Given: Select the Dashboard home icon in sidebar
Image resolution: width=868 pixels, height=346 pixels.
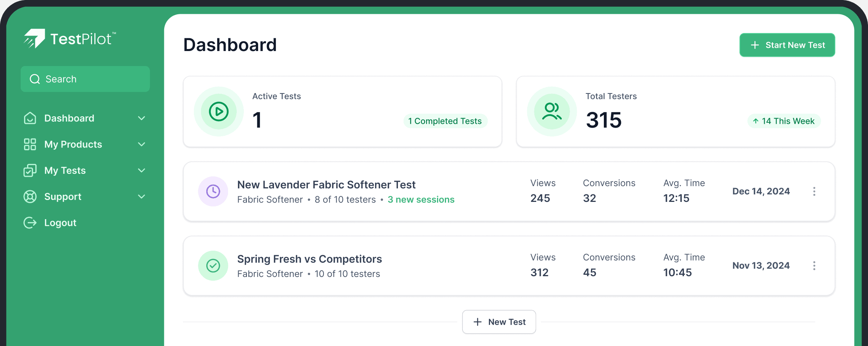Looking at the screenshot, I should click(30, 118).
